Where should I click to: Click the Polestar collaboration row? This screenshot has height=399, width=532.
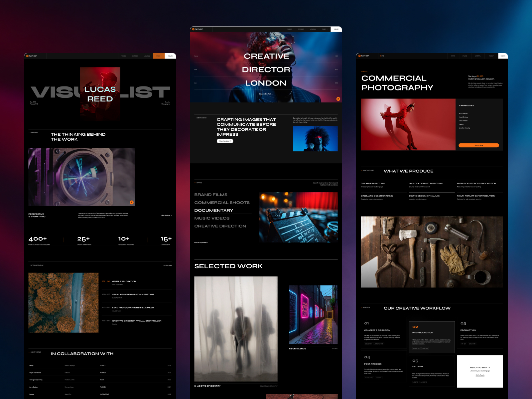tap(100, 394)
